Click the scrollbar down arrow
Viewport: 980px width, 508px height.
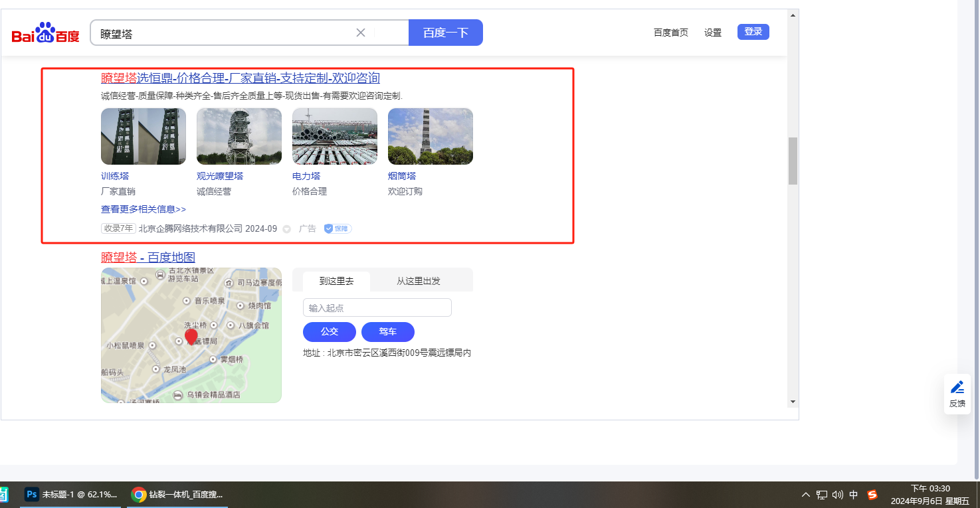793,402
